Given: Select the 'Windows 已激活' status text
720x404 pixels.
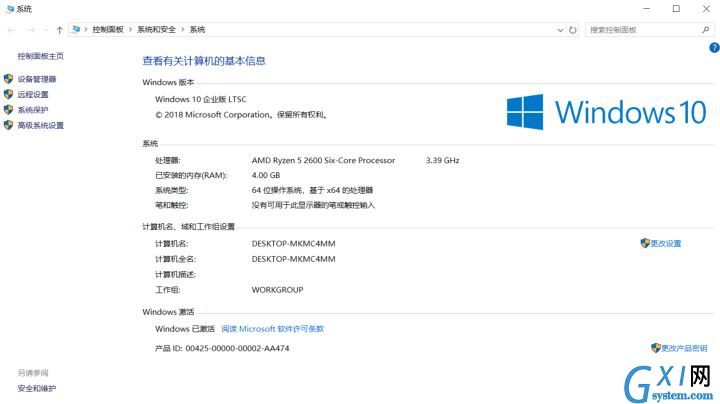Looking at the screenshot, I should click(x=185, y=329).
